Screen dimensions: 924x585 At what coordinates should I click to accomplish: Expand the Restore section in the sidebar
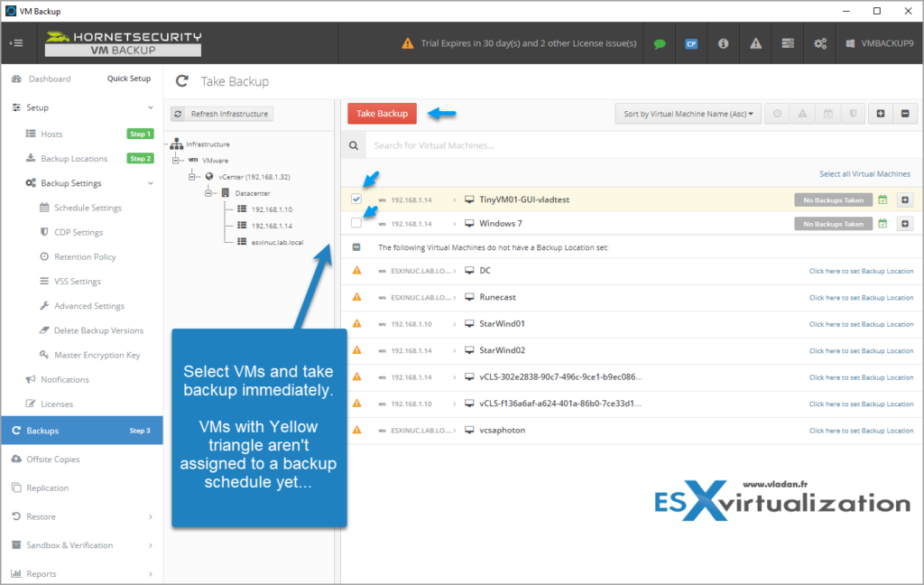tap(42, 517)
